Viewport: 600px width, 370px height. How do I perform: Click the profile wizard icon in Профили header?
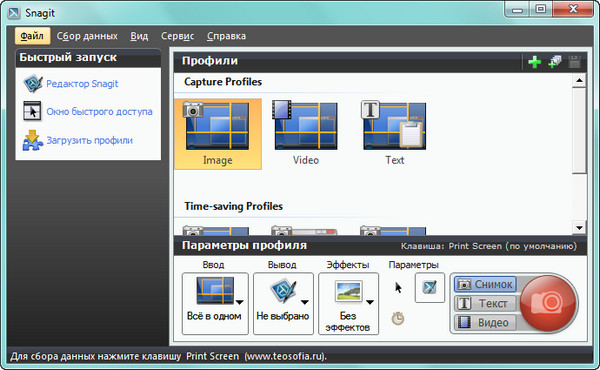point(554,62)
